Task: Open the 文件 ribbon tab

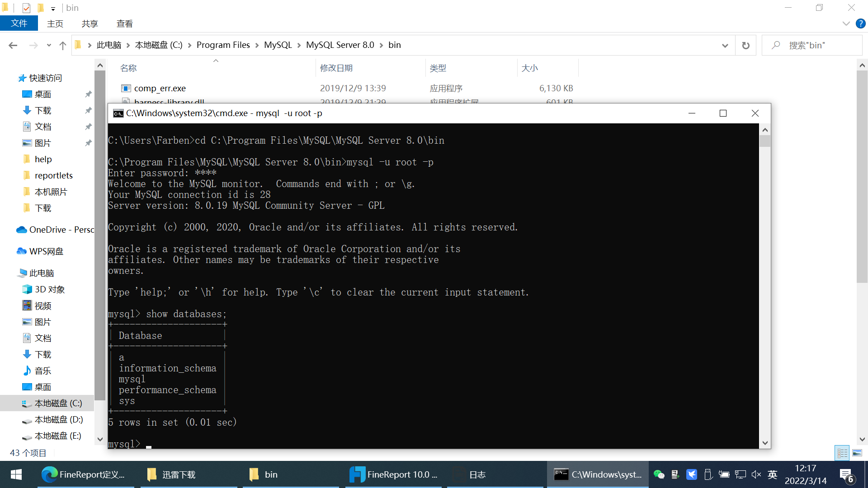Action: pos(19,23)
